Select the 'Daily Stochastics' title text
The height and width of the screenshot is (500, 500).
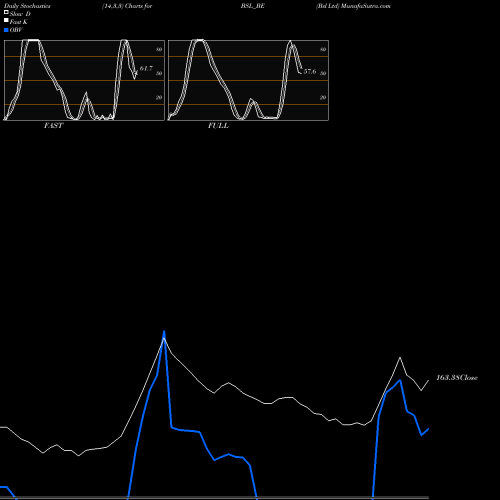coord(27,6)
